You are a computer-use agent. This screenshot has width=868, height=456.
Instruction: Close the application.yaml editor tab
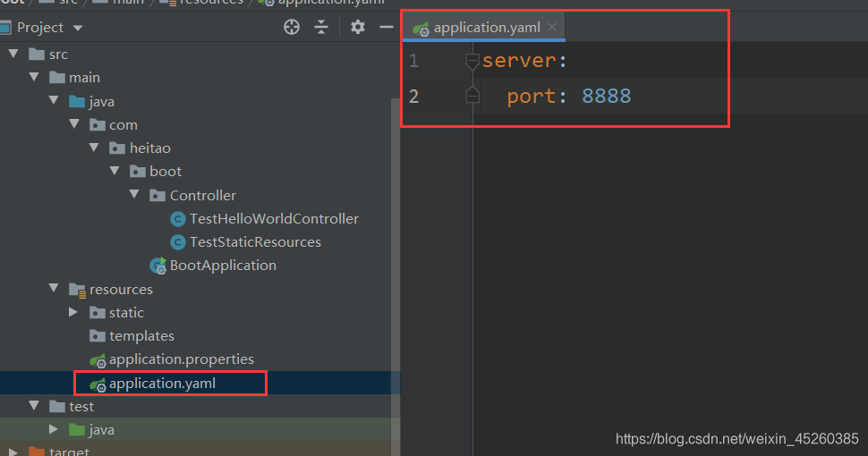pyautogui.click(x=552, y=27)
